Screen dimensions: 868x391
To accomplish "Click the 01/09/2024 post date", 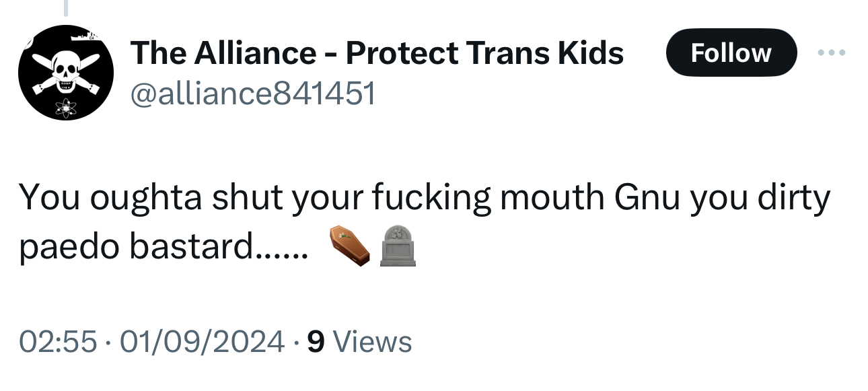I will [x=201, y=341].
